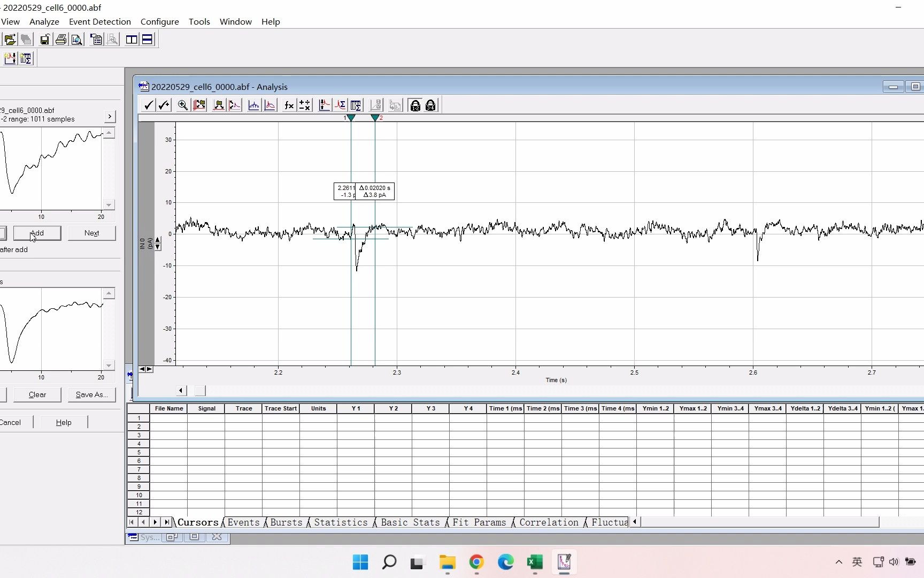Image resolution: width=924 pixels, height=578 pixels.
Task: Open the Analyze menu
Action: (44, 21)
